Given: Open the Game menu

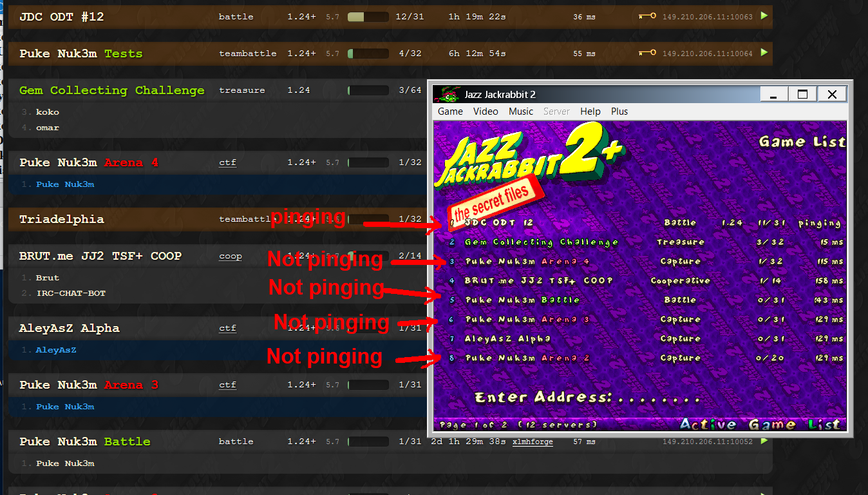Looking at the screenshot, I should 450,112.
